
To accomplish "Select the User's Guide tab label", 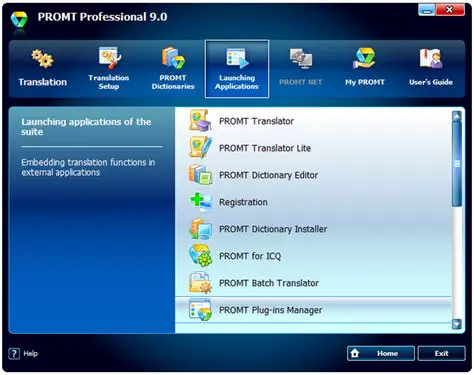I will [431, 82].
